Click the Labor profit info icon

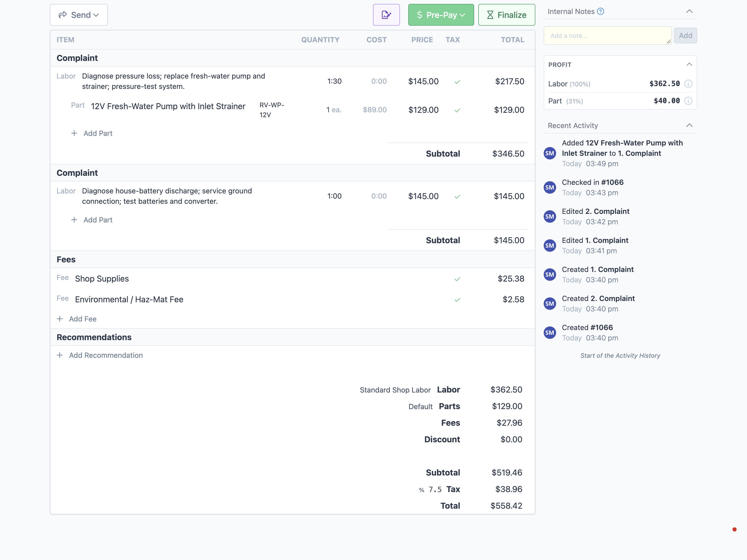pos(688,84)
